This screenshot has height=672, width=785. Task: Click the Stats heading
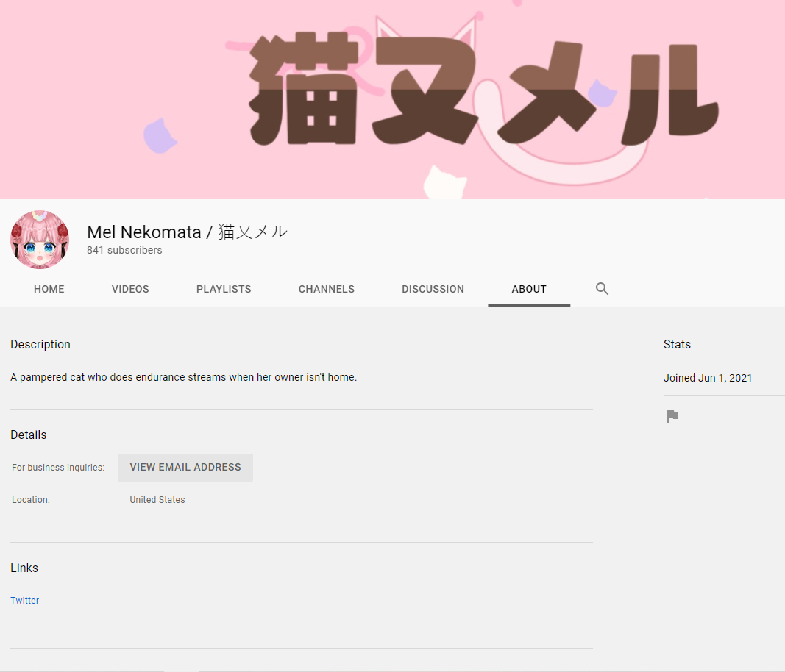coord(677,344)
